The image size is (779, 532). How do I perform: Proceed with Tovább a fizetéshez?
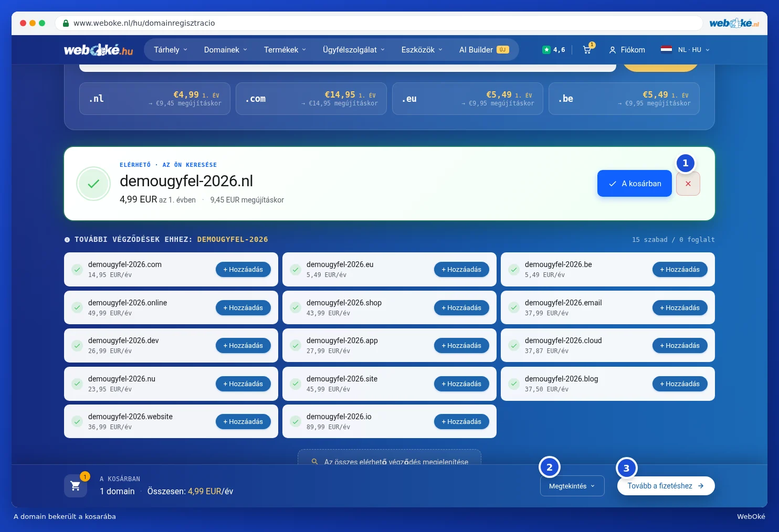coord(666,486)
